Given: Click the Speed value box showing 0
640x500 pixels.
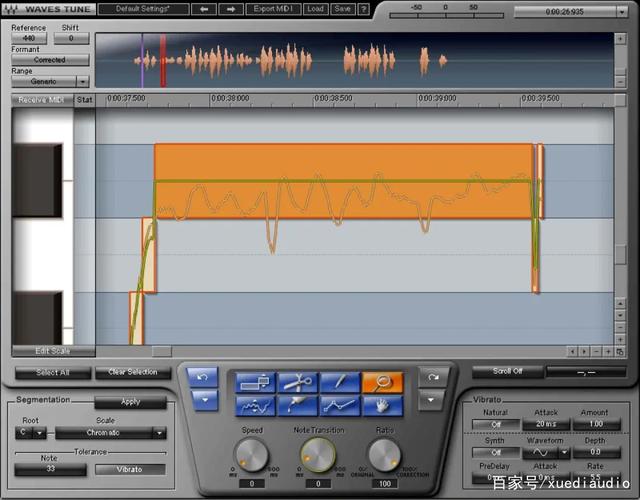Looking at the screenshot, I should click(x=252, y=484).
